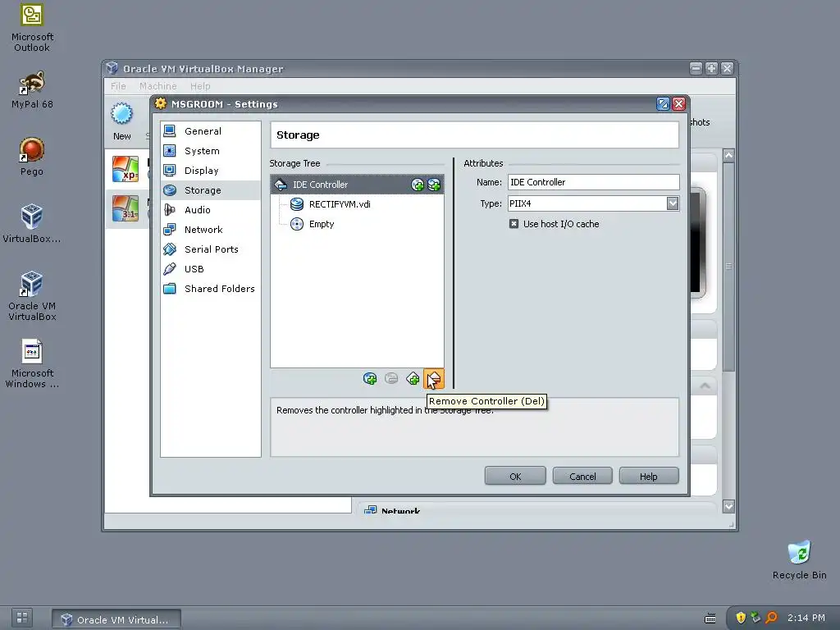Click the 2:14 PM clock
Screen dimensions: 840x630
tap(806, 618)
